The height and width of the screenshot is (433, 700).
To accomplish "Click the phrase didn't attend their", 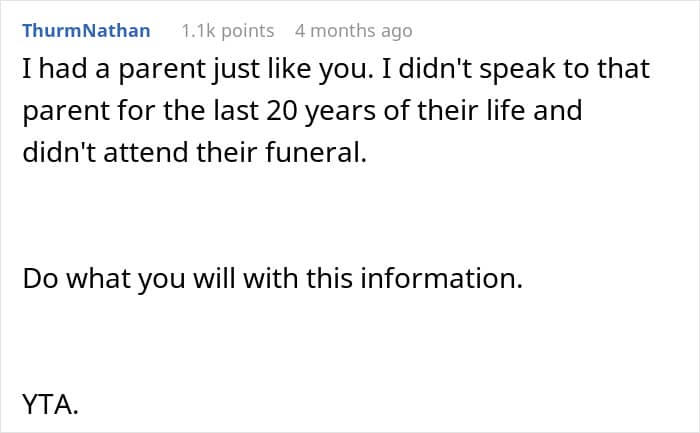I will pyautogui.click(x=142, y=152).
